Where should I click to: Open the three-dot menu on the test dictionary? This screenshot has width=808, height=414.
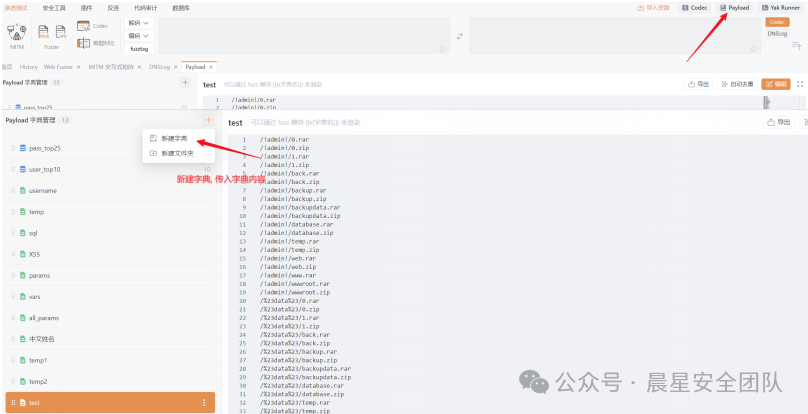(x=204, y=403)
